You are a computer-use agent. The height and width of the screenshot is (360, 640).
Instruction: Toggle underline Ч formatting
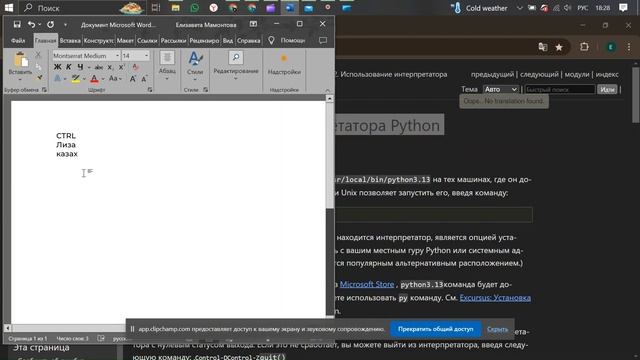(x=80, y=67)
